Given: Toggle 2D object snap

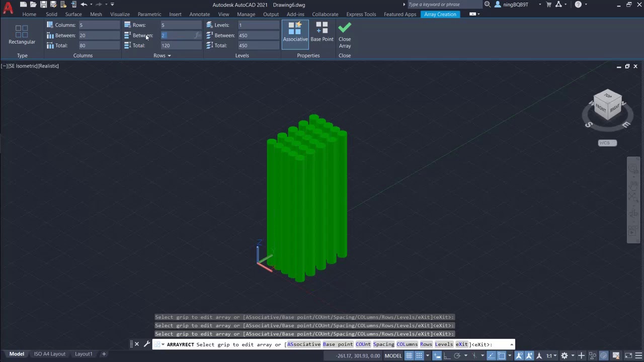Looking at the screenshot, I should coord(502,356).
